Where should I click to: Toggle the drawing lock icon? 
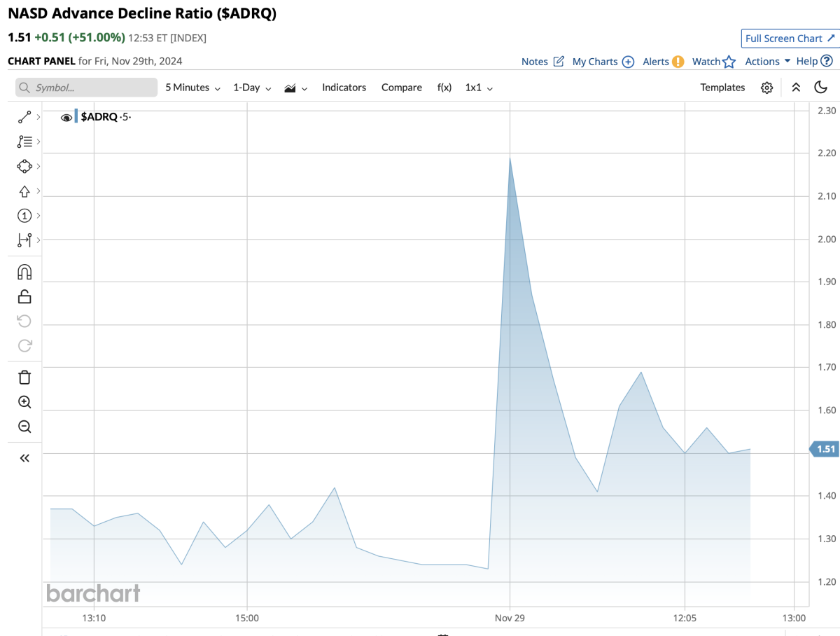24,296
